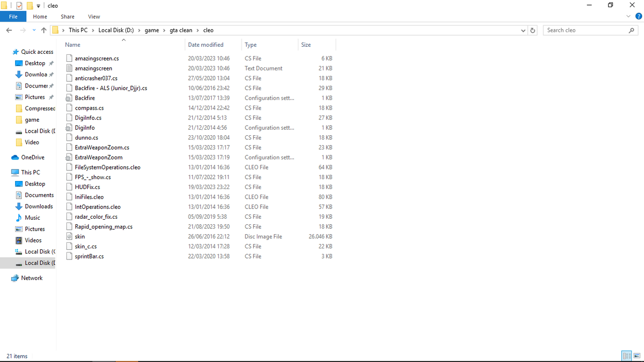Click the Forward navigation arrow
The image size is (644, 362).
click(23, 30)
